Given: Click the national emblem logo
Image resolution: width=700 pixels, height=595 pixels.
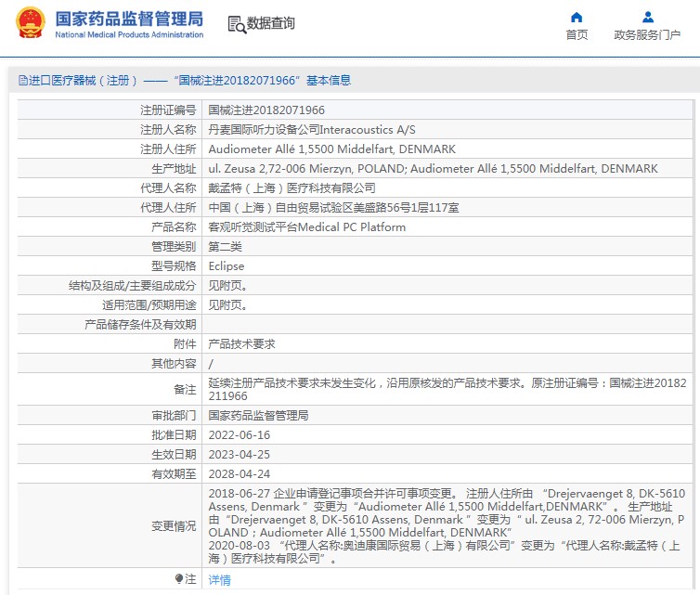Looking at the screenshot, I should pyautogui.click(x=28, y=24).
